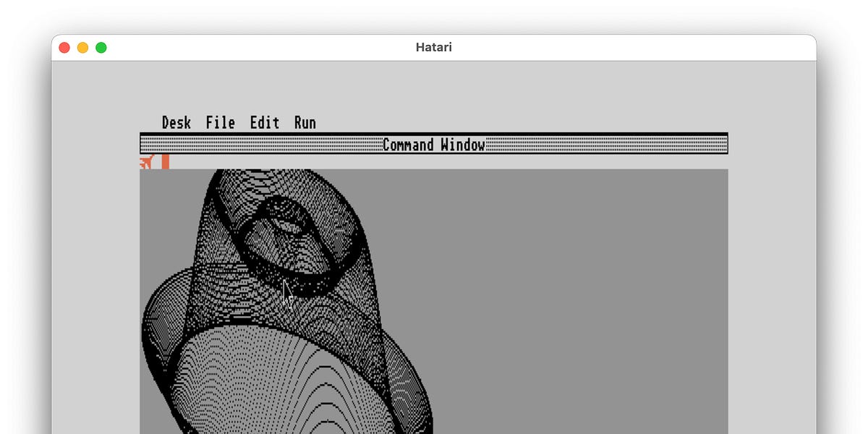
Task: Open the File menu
Action: 220,122
